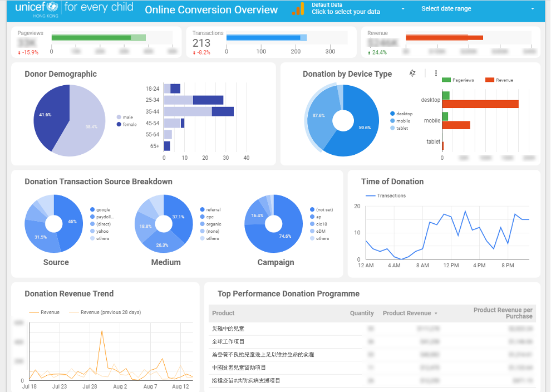This screenshot has height=392, width=551.
Task: Sort the table by Product Revenue arrow
Action: 436,313
